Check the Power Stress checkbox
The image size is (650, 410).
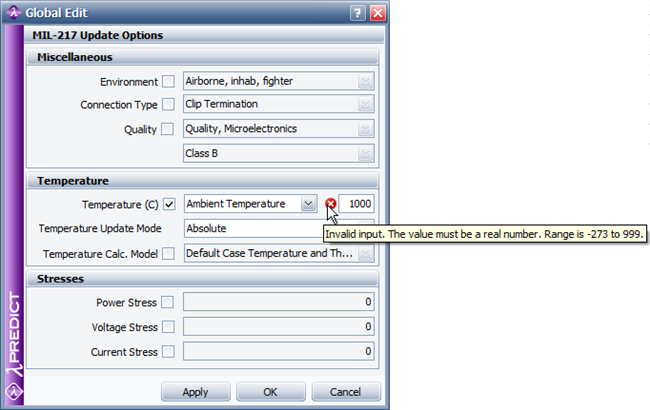[168, 302]
